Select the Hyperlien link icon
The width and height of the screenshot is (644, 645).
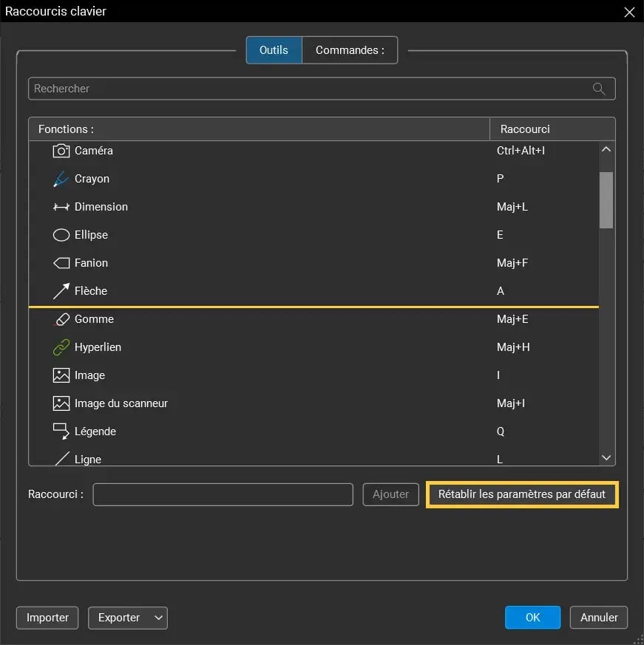pyautogui.click(x=60, y=347)
